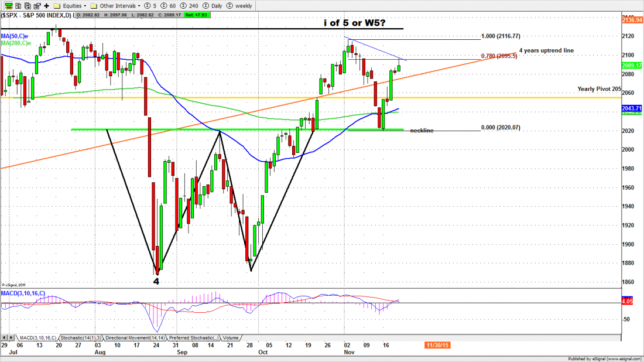Click the Equities folder icon

tap(57, 6)
